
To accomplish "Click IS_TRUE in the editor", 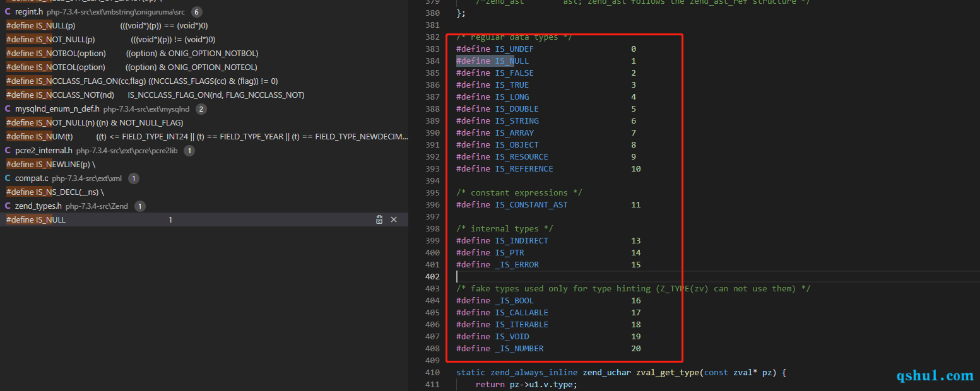I will point(512,85).
